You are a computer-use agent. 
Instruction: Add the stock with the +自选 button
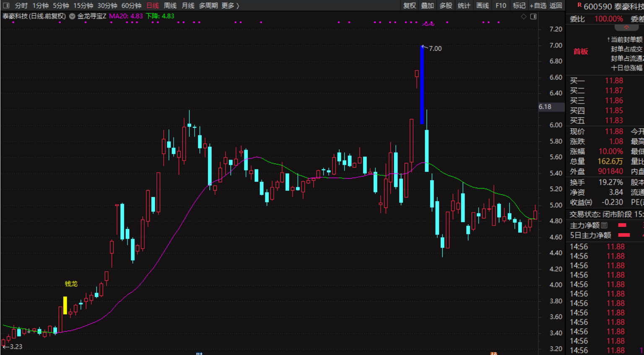tap(538, 5)
